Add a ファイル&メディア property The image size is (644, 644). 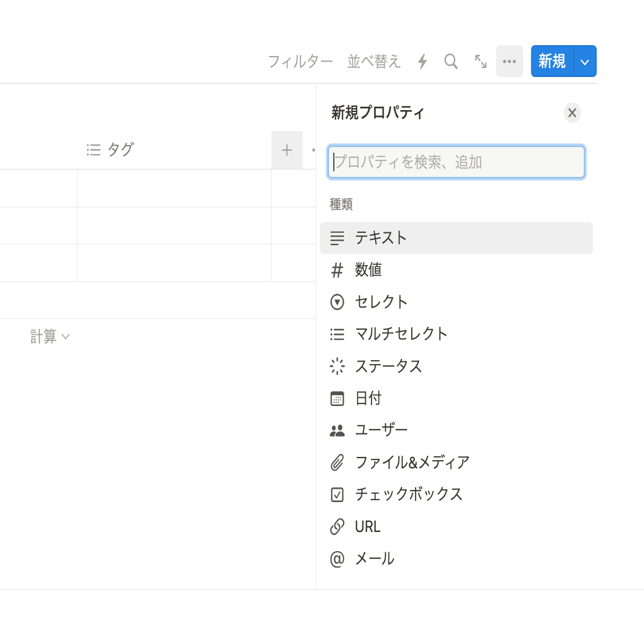click(456, 462)
